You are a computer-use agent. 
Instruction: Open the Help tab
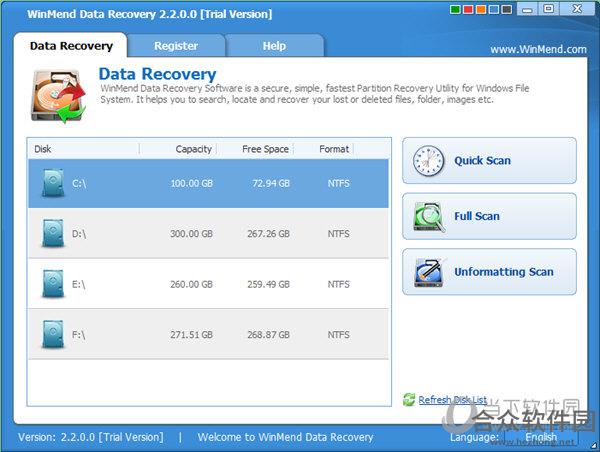coord(274,46)
